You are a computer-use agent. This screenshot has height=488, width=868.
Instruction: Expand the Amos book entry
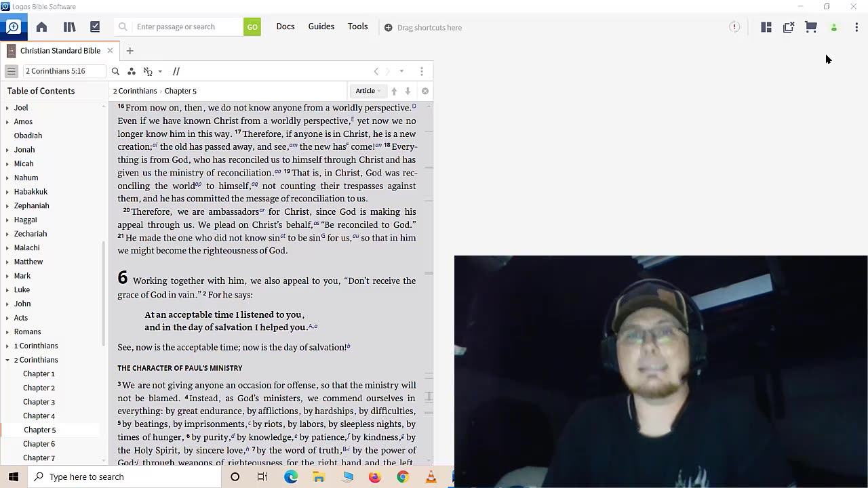7,122
